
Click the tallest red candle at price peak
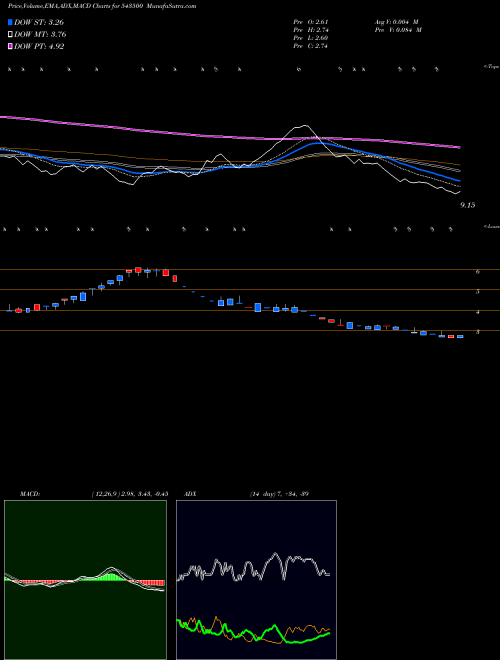click(166, 272)
